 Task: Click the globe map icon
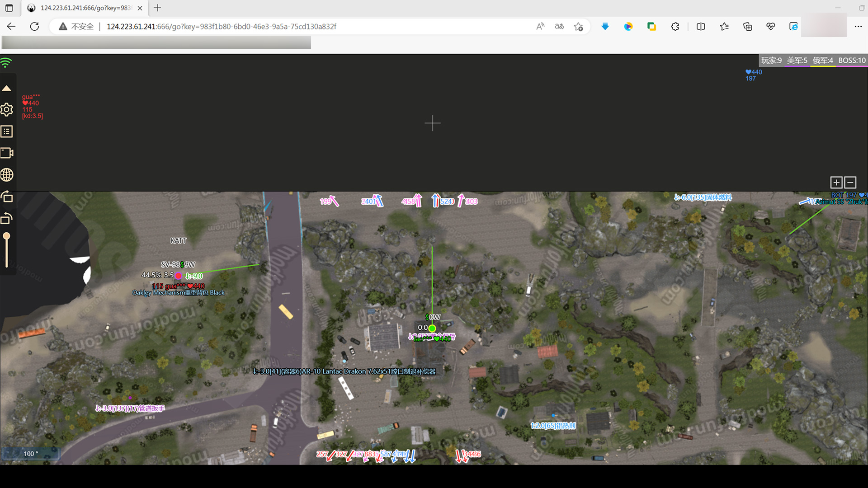point(7,174)
